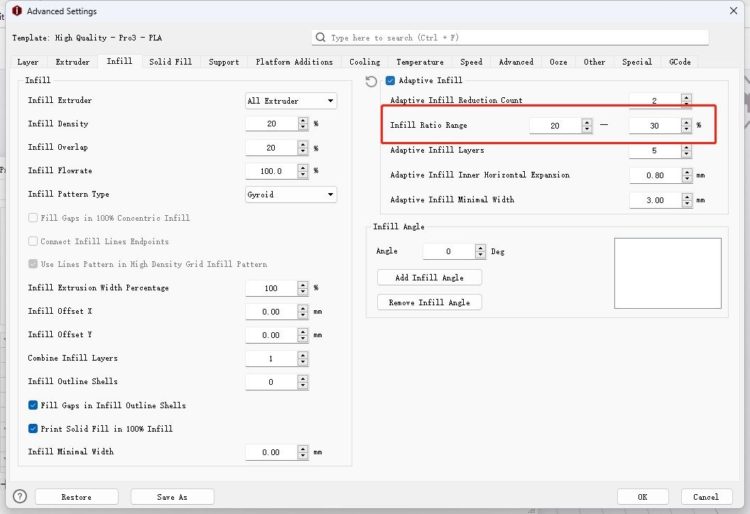Open the Special tab
Viewport: 750px width, 514px height.
pyautogui.click(x=637, y=62)
